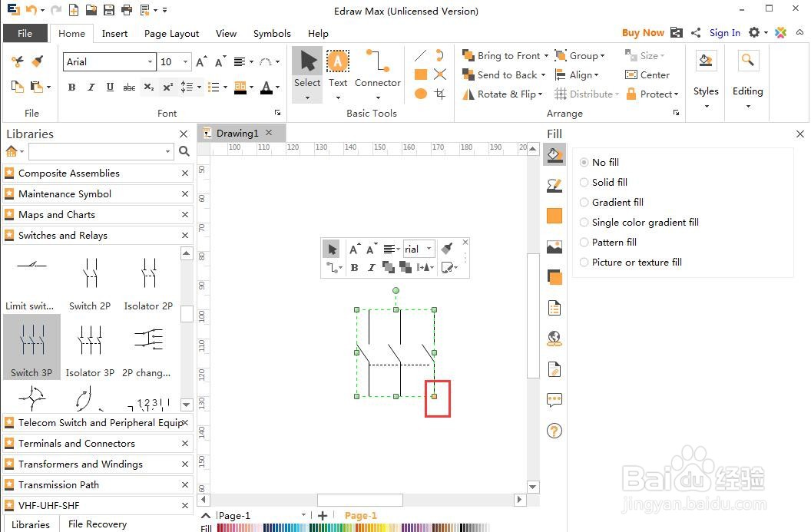The image size is (811, 532).
Task: Expand the Bring to Front dropdown arrow
Action: 546,55
